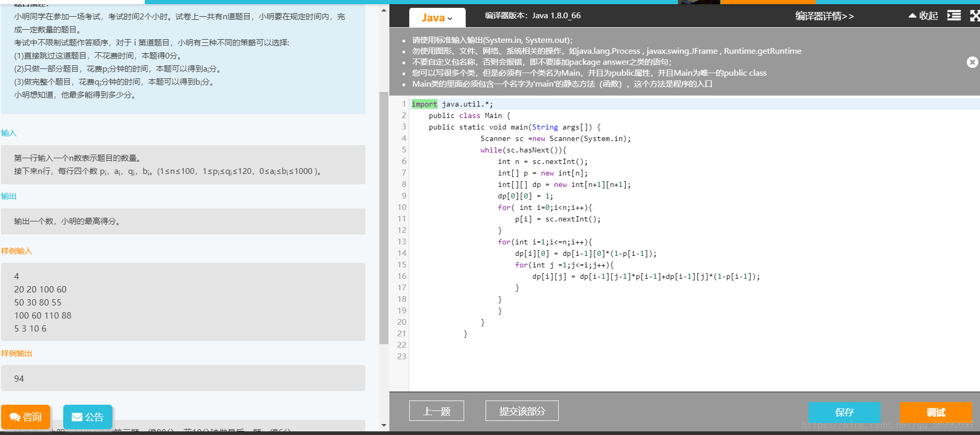Screen dimensions: 980x435
Task: Open the Java language dropdown
Action: click(437, 18)
